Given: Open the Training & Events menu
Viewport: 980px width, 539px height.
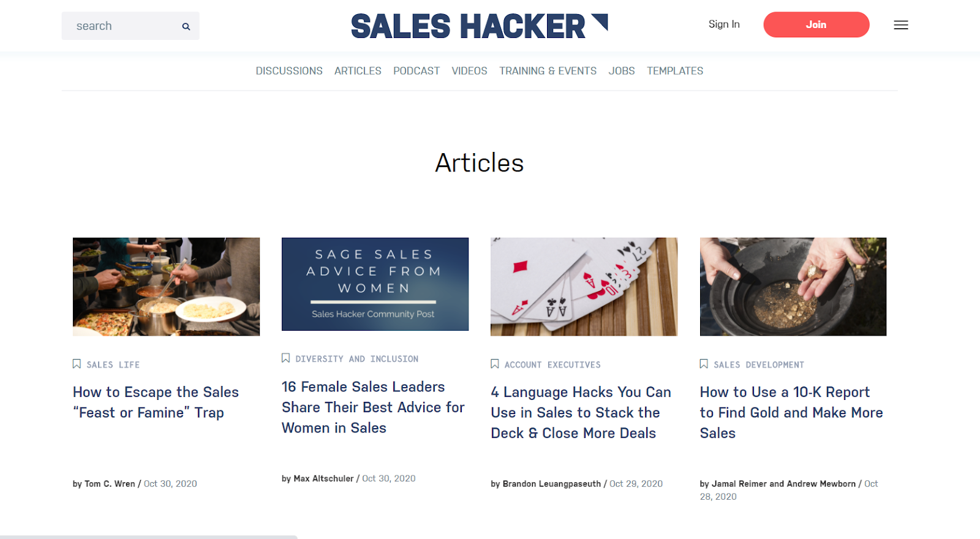Looking at the screenshot, I should (x=548, y=71).
